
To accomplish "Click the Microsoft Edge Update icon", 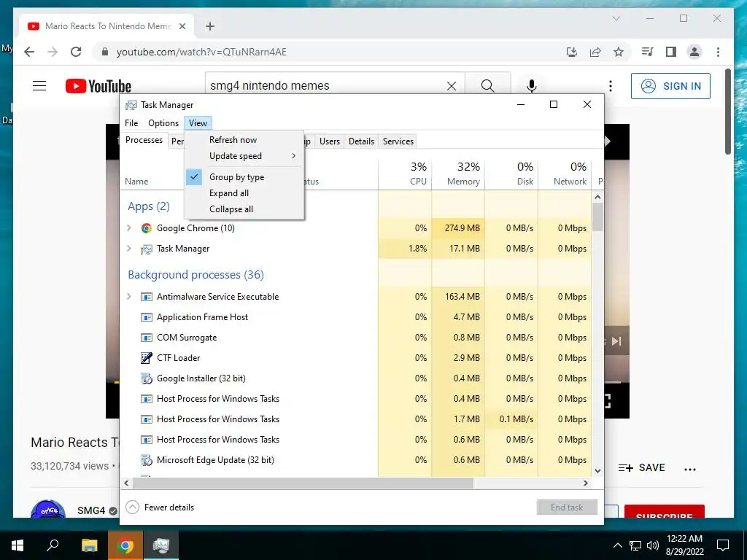I will click(146, 460).
